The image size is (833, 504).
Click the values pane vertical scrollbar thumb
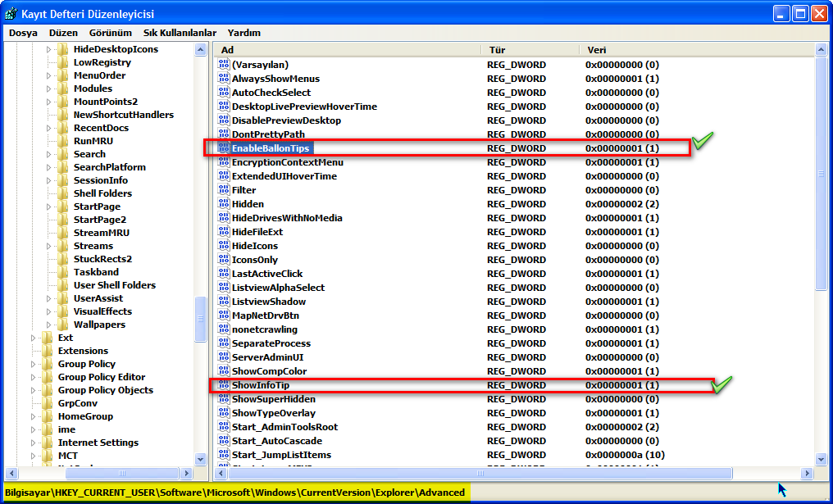821,174
